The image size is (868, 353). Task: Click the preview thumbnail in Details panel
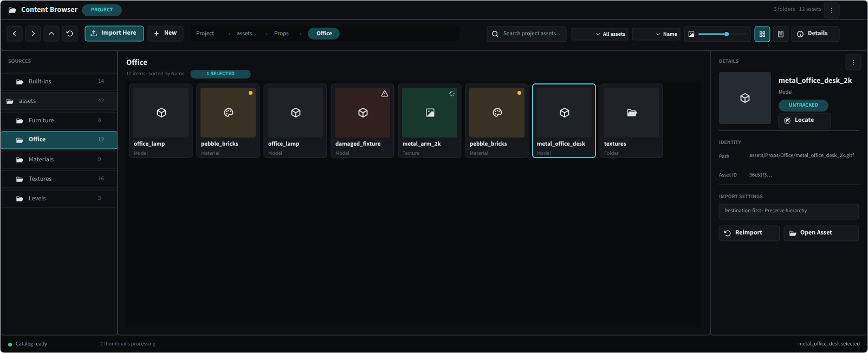tap(745, 98)
